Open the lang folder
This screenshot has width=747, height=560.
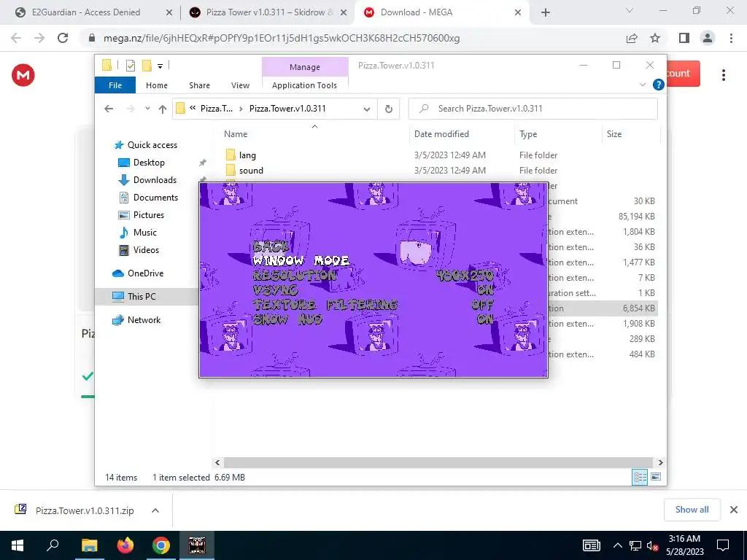point(247,155)
